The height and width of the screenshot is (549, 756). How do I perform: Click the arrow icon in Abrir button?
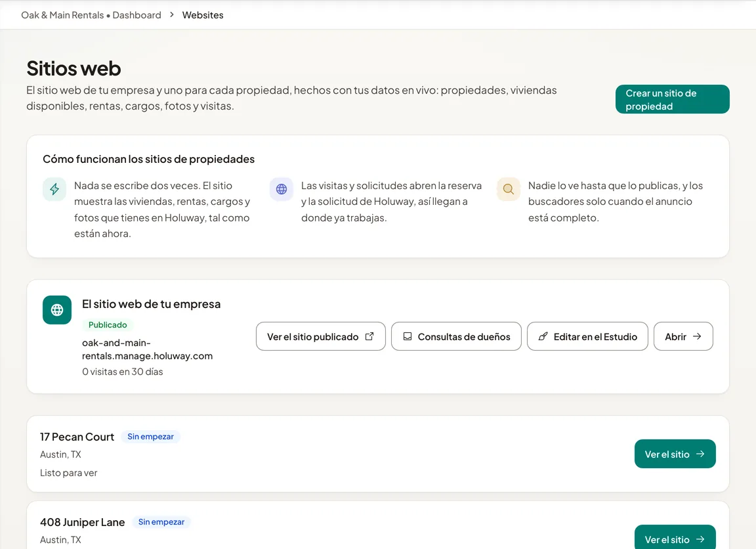click(697, 336)
